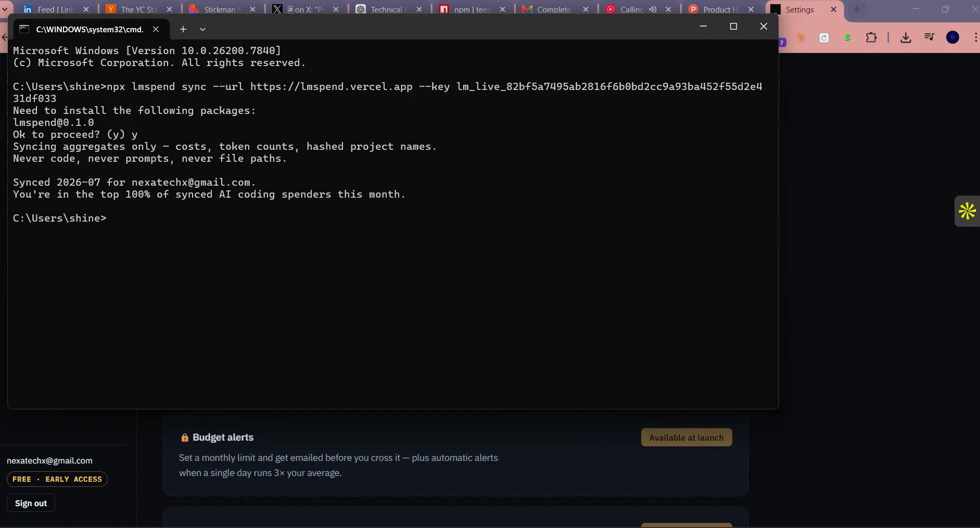
Task: Close the Feed | LinkedIn browser tab
Action: tap(86, 9)
